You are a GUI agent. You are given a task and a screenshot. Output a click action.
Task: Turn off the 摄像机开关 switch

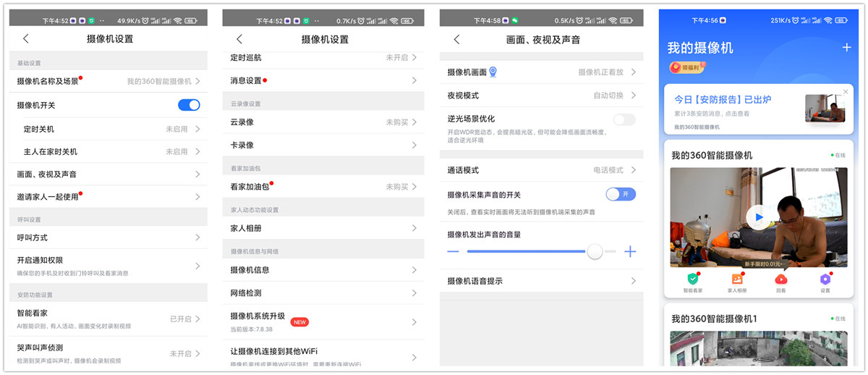(x=189, y=105)
